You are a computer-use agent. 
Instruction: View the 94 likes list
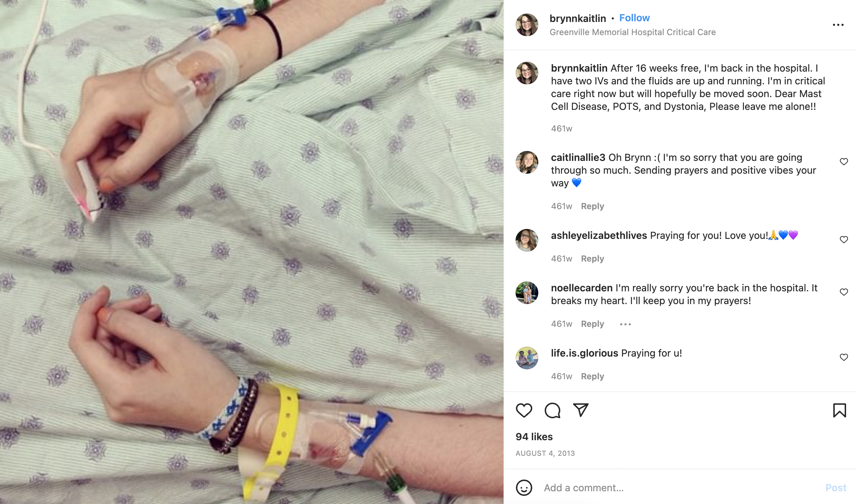[534, 437]
